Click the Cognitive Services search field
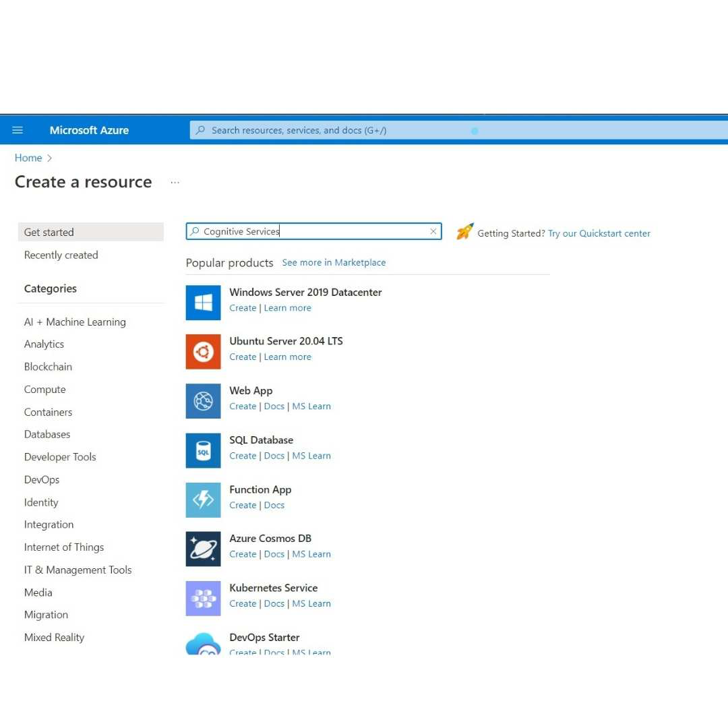728x728 pixels. [313, 231]
